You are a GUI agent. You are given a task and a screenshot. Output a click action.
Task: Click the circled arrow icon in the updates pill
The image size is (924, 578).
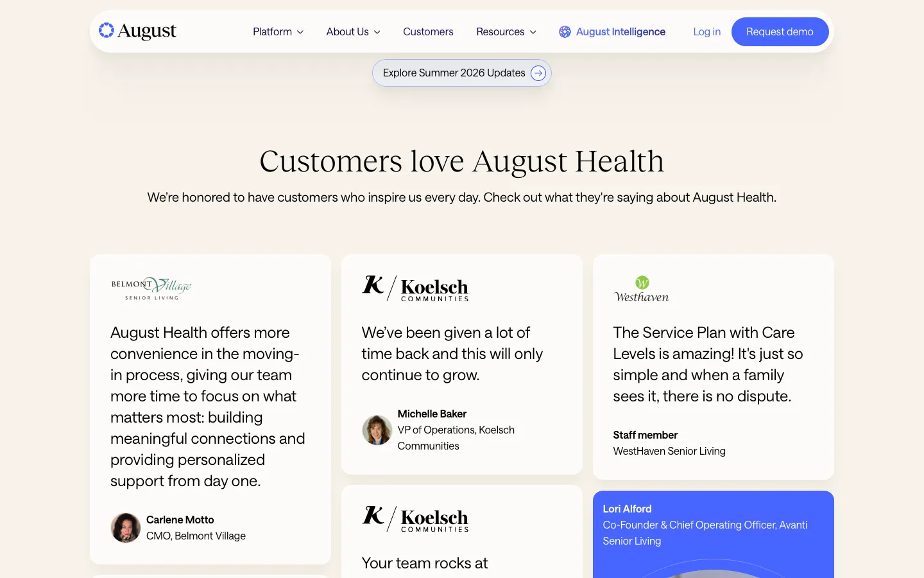click(538, 73)
